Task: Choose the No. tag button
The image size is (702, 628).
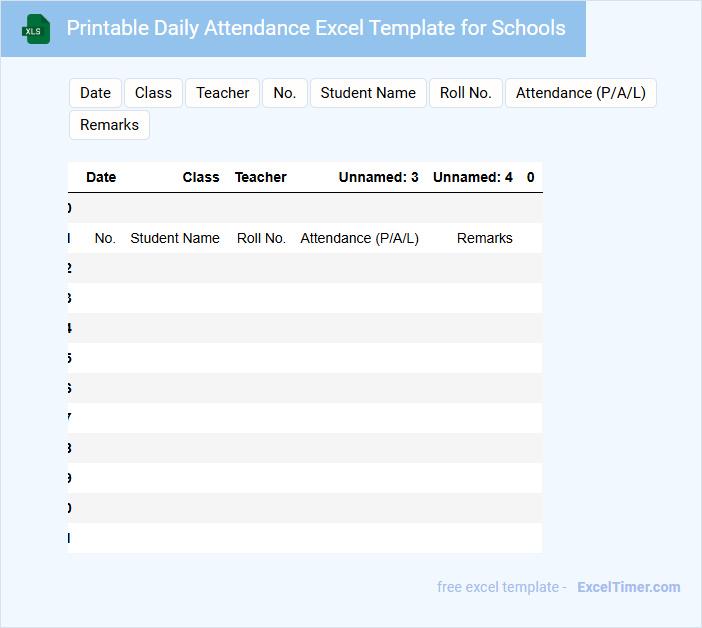Action: (284, 93)
